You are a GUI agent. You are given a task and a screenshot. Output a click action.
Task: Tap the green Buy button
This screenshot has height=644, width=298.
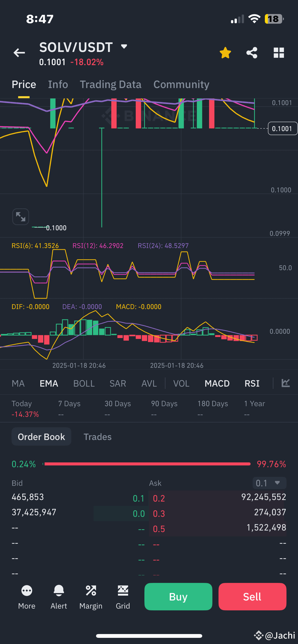pos(178,597)
